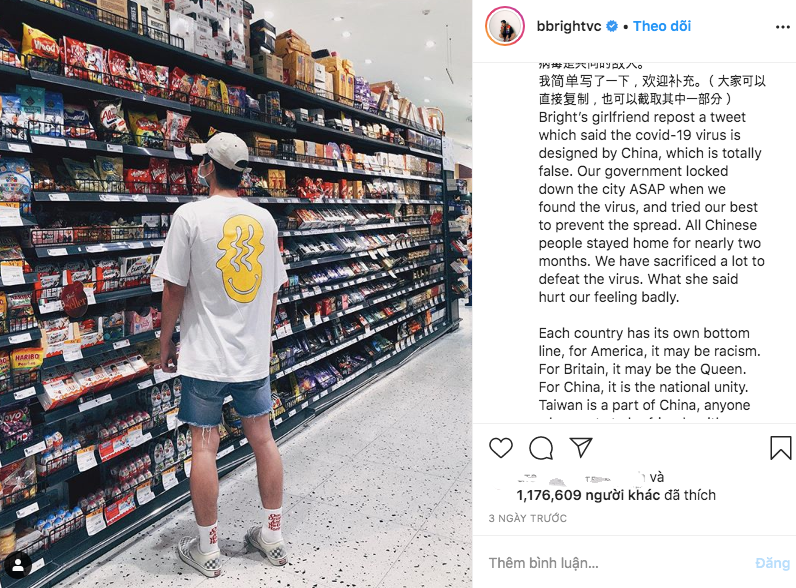Click the supermarket post photo

click(x=236, y=294)
